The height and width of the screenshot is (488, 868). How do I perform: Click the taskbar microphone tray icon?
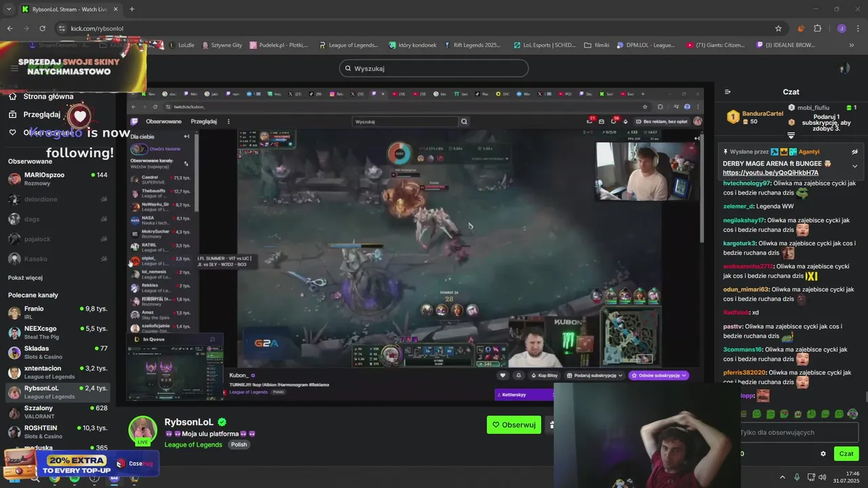pyautogui.click(x=797, y=477)
